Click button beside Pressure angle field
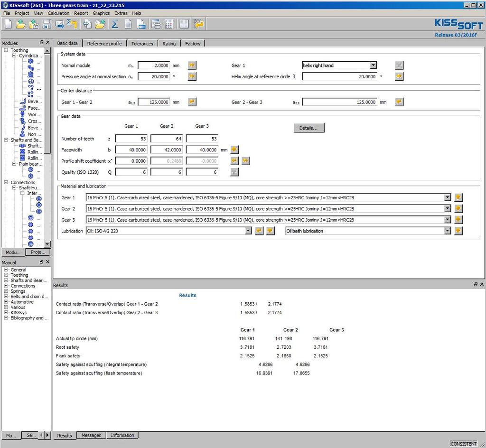This screenshot has width=486, height=448. (x=192, y=76)
